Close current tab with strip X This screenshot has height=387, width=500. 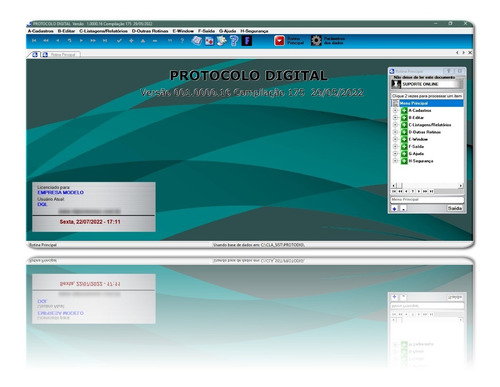click(x=470, y=53)
